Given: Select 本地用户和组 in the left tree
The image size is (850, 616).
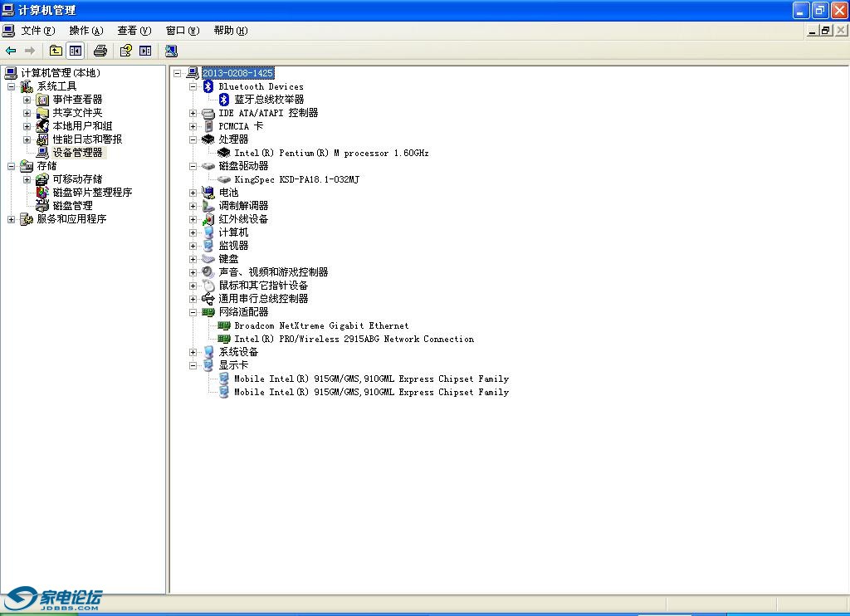Looking at the screenshot, I should coord(82,126).
